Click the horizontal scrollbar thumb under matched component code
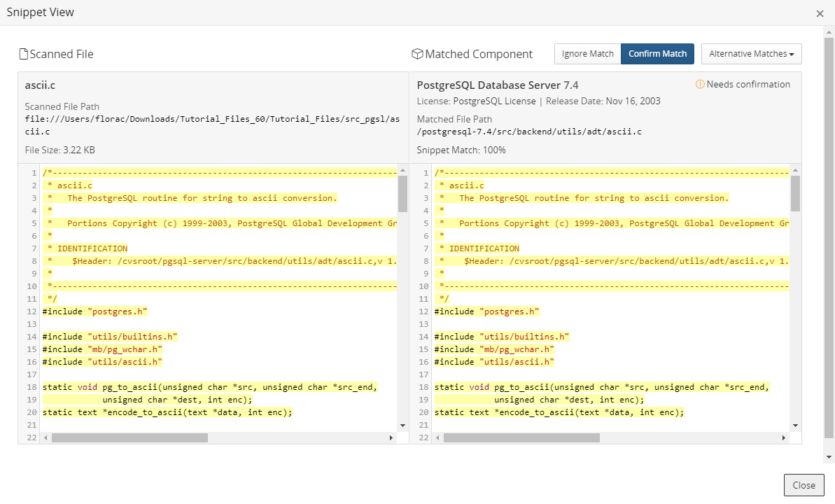This screenshot has width=835, height=504. pos(521,437)
